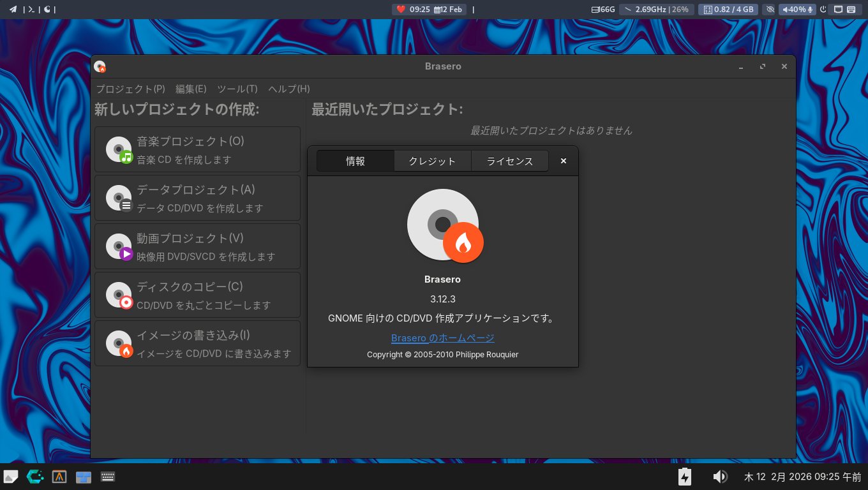Click the CPU monitor showing 2.69GHz
Screen dimensions: 868x490
pyautogui.click(x=657, y=10)
